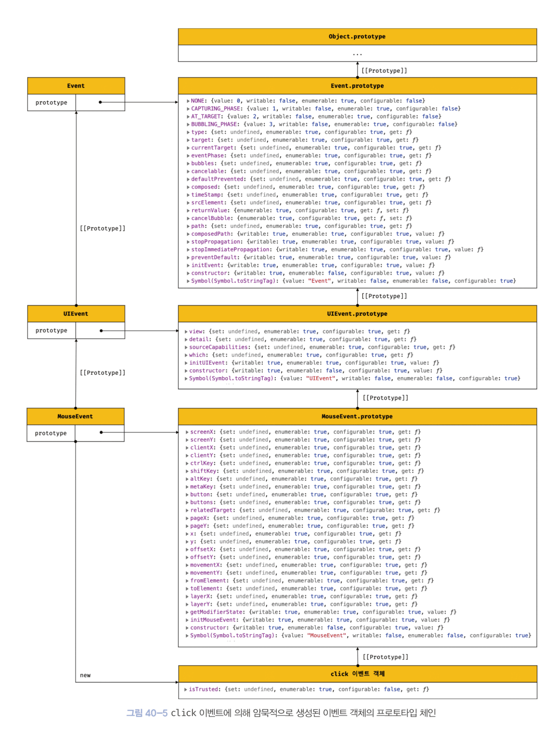The image size is (560, 736).
Task: Expand the getModifierState property entry
Action: (187, 612)
